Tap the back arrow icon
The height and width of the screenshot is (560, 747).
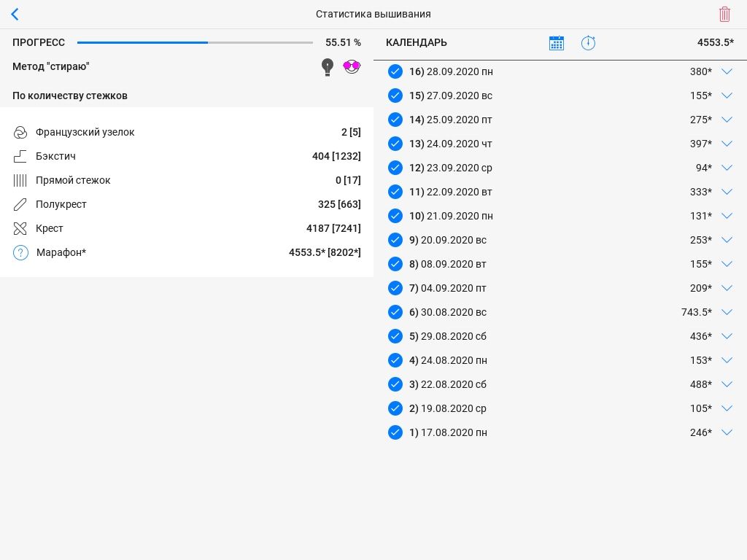click(15, 14)
